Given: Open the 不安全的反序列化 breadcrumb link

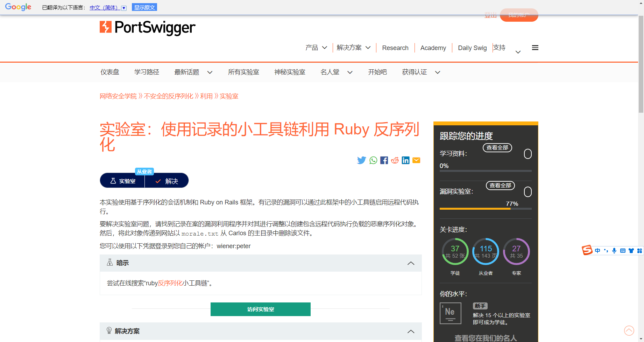Looking at the screenshot, I should pyautogui.click(x=168, y=96).
